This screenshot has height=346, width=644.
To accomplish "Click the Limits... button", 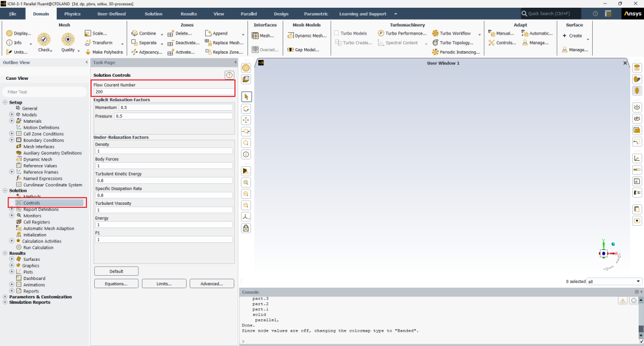I will click(x=164, y=283).
